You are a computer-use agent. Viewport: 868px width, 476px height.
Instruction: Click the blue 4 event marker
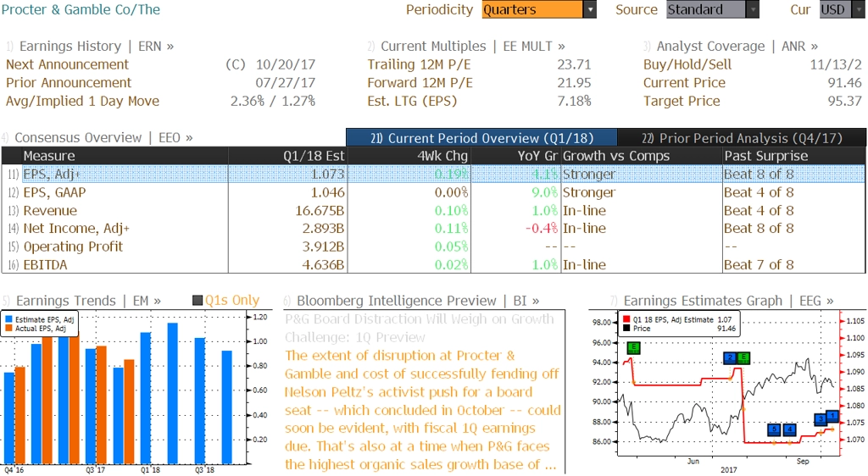tap(789, 429)
